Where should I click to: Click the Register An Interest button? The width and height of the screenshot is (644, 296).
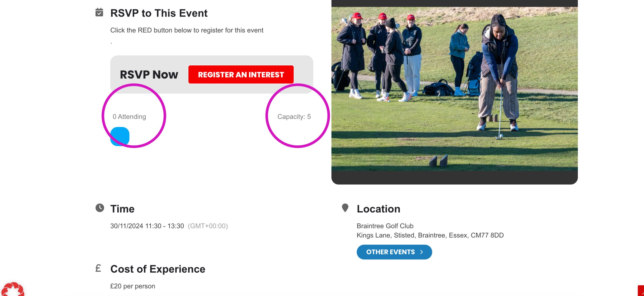241,75
